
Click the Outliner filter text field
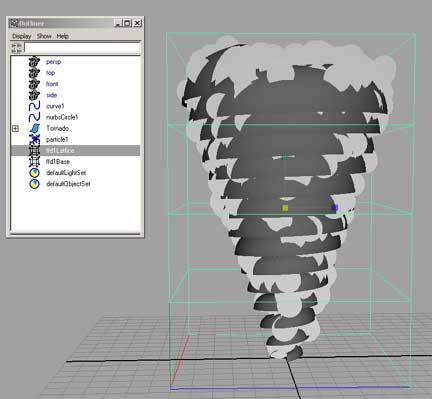coord(82,48)
